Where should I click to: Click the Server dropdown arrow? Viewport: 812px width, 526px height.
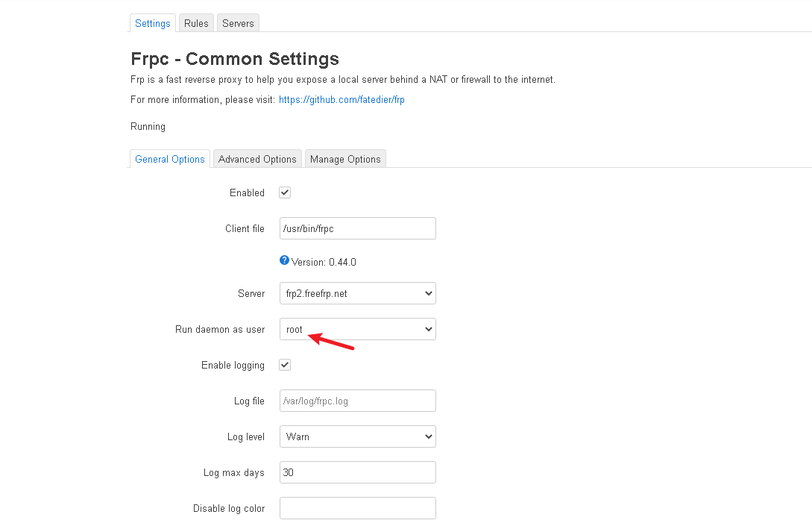pyautogui.click(x=428, y=293)
